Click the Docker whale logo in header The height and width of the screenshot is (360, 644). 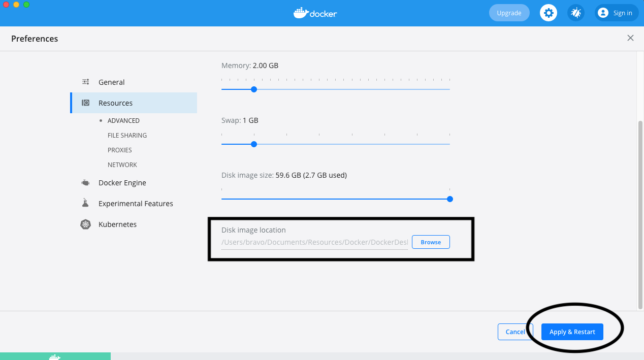tap(315, 13)
